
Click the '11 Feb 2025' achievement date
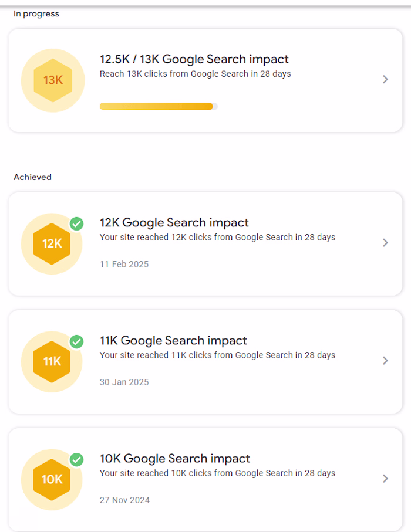(124, 265)
